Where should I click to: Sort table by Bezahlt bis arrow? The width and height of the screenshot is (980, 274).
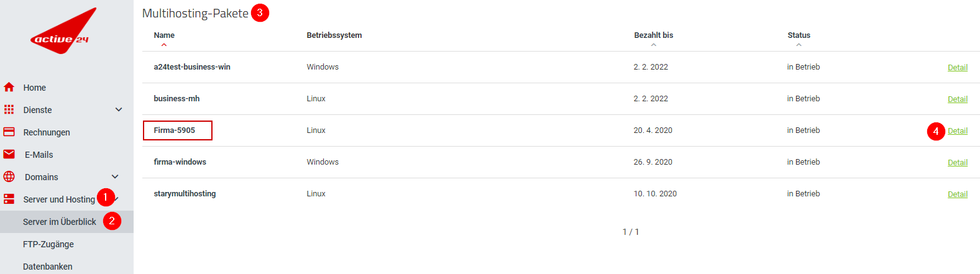(654, 45)
